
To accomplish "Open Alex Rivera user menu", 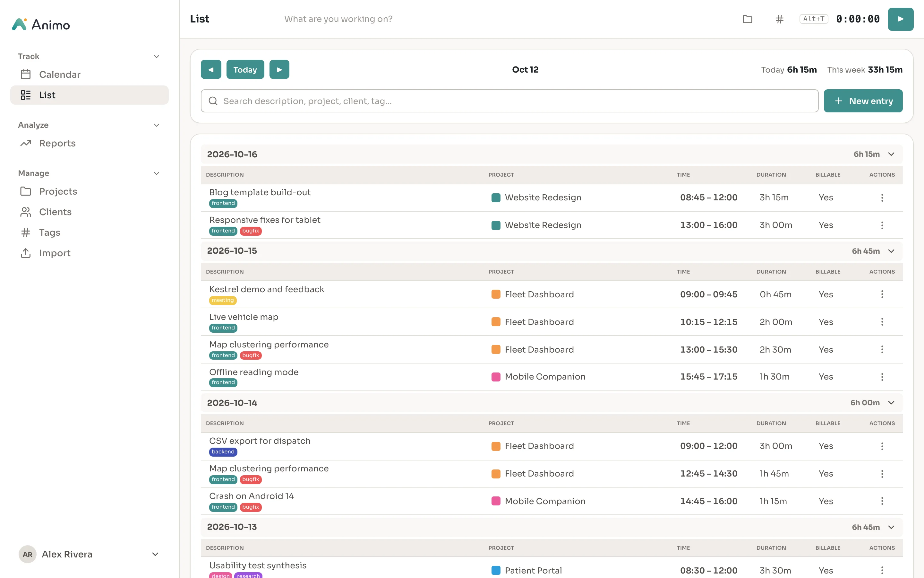I will [89, 554].
